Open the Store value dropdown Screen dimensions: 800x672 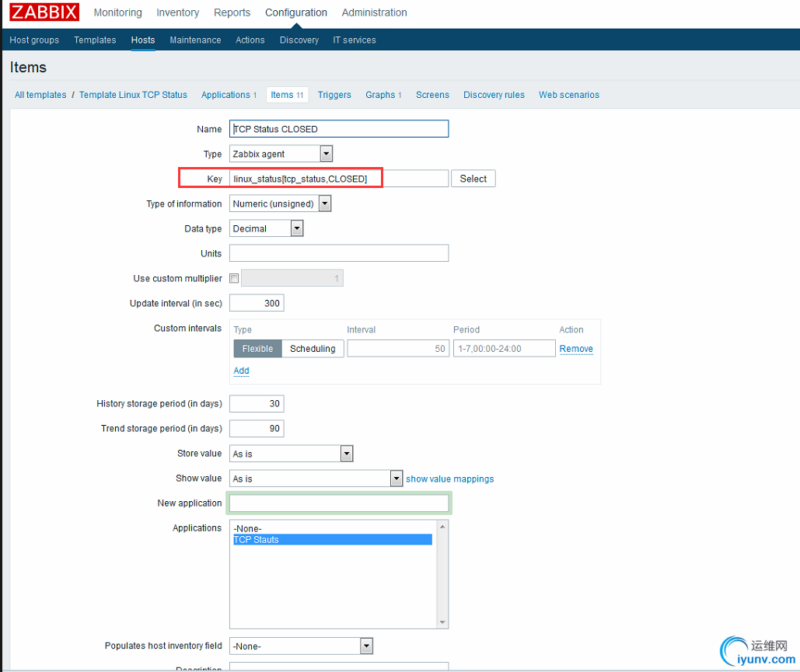click(x=292, y=454)
